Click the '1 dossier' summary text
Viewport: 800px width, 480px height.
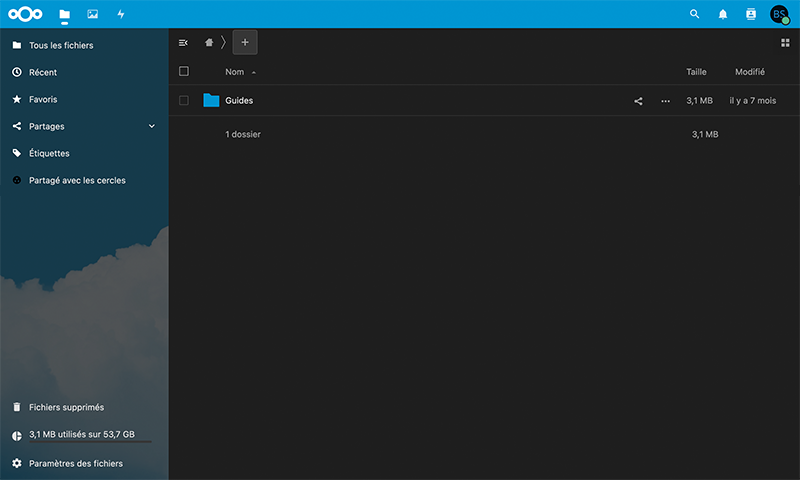point(243,134)
